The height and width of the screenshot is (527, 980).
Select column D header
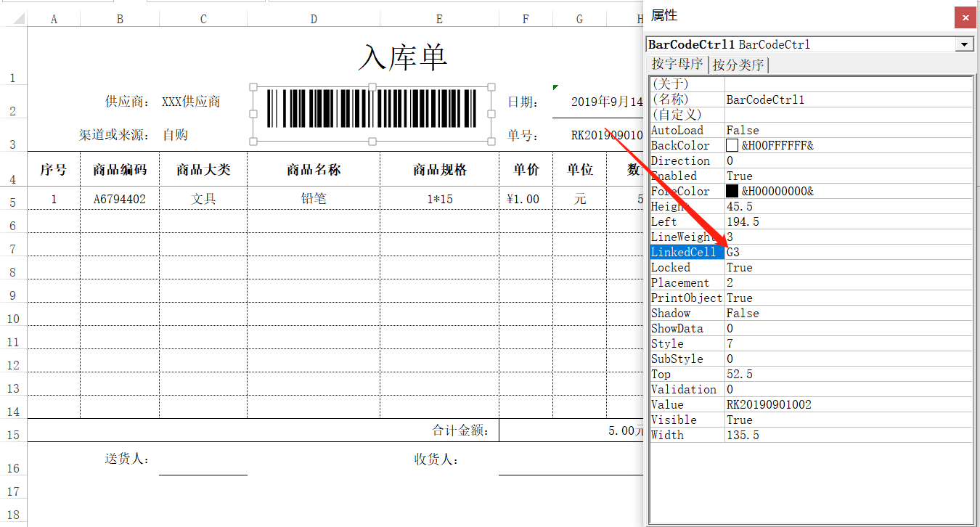click(x=314, y=19)
